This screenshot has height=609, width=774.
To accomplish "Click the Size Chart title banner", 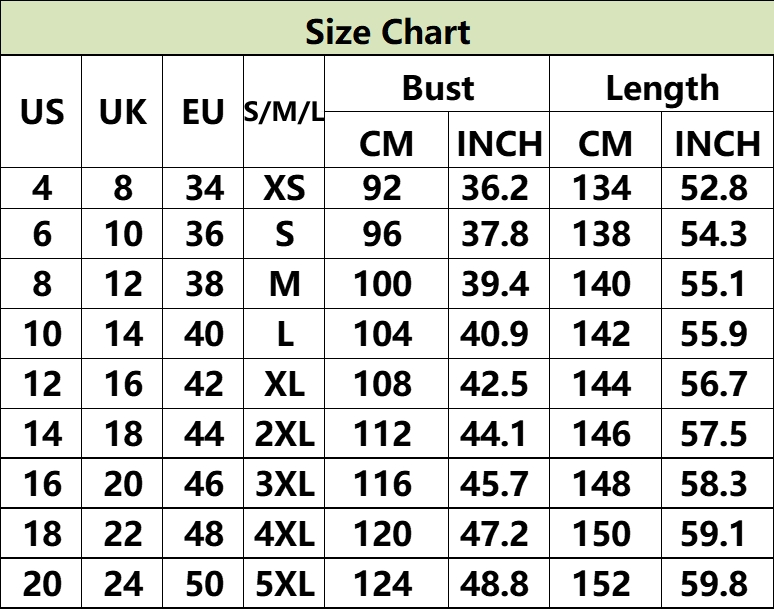I will coord(387,28).
